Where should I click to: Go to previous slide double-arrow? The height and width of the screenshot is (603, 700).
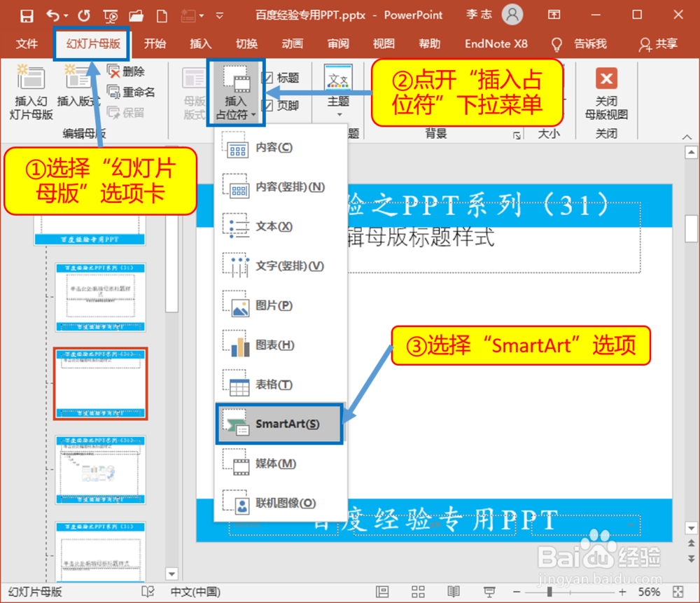point(691,543)
